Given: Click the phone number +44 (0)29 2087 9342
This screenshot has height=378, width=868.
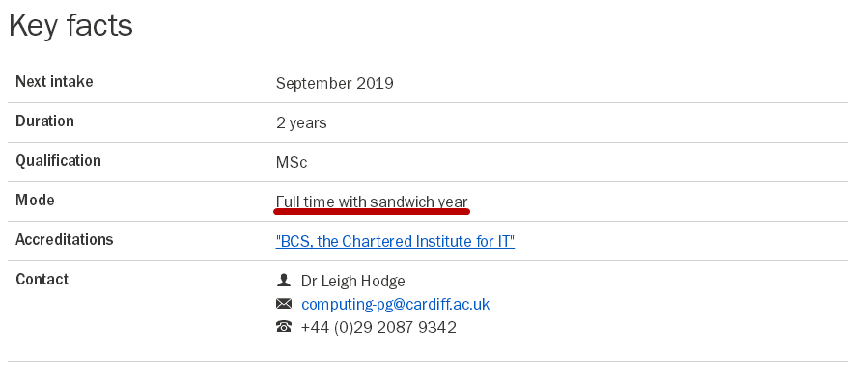Looking at the screenshot, I should pyautogui.click(x=378, y=327).
